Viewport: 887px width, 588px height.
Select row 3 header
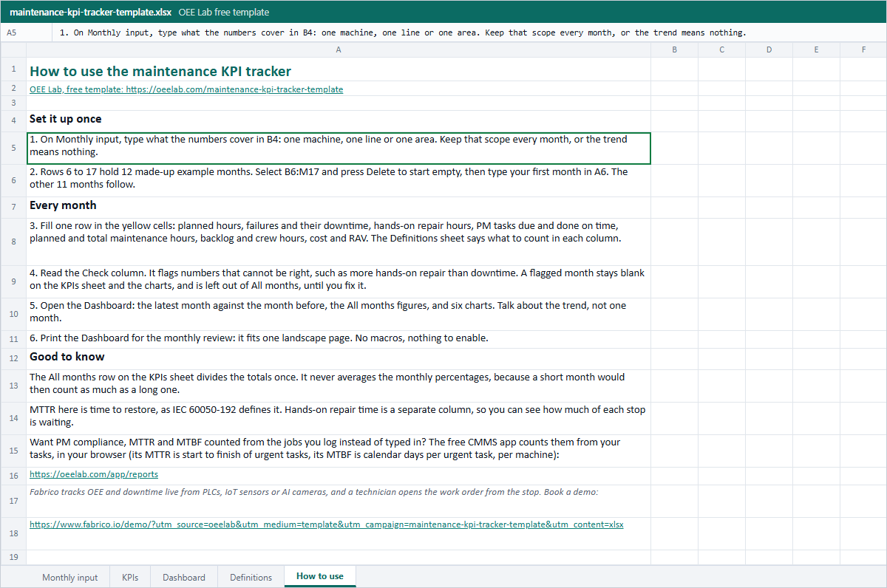coord(13,103)
